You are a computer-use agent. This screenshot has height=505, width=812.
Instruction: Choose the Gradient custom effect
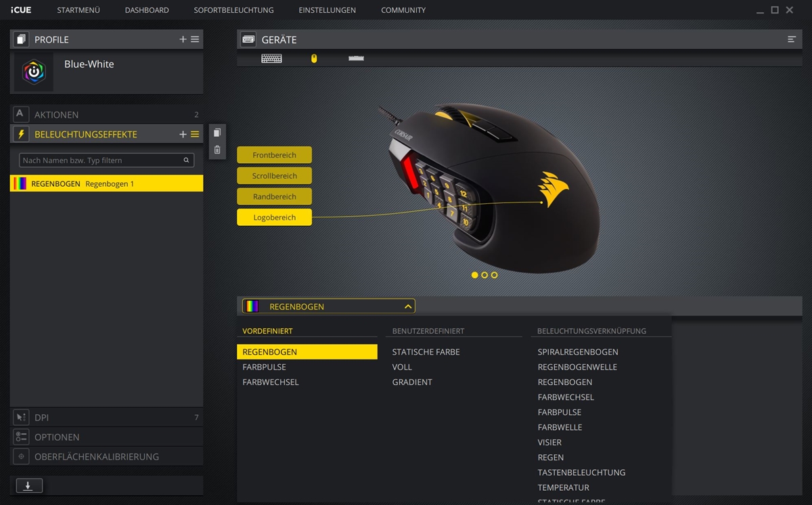[x=412, y=382]
